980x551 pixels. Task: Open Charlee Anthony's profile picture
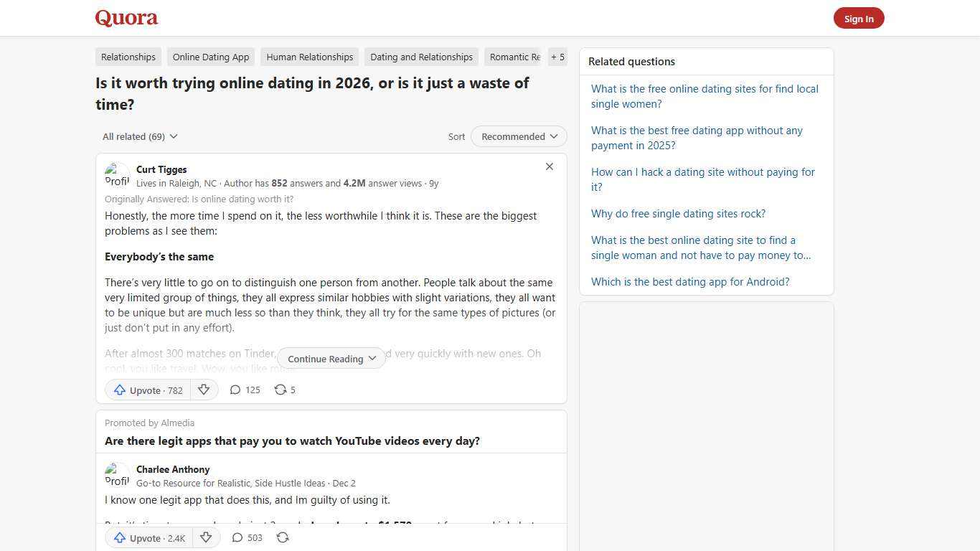[117, 474]
